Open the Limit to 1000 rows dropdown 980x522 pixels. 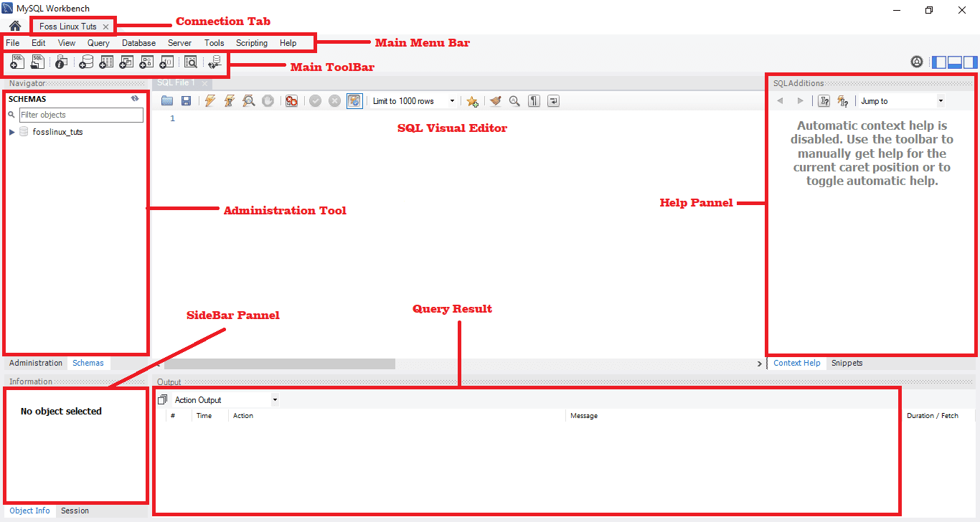413,101
